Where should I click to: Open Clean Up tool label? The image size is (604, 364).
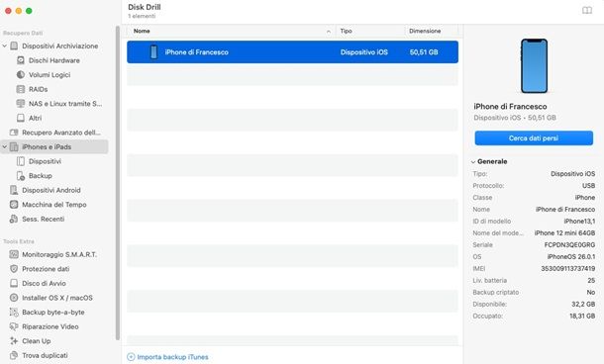point(37,341)
